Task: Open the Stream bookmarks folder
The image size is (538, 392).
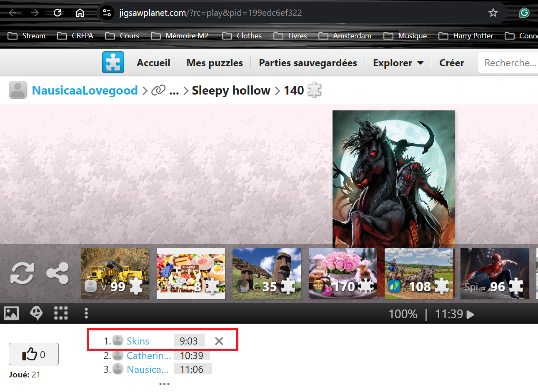Action: [x=27, y=36]
